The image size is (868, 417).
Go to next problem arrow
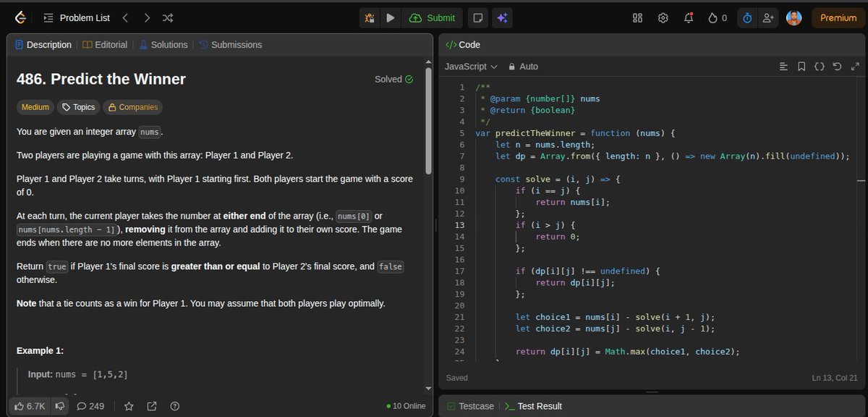coord(147,18)
